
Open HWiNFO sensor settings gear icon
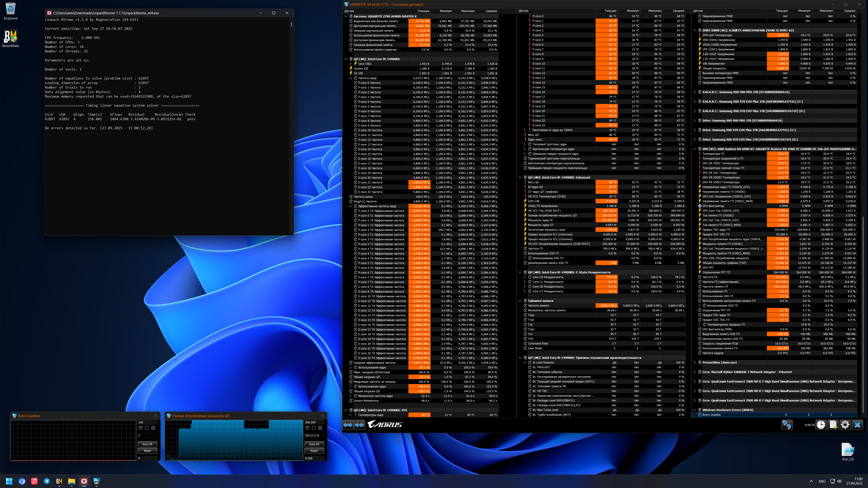point(845,425)
